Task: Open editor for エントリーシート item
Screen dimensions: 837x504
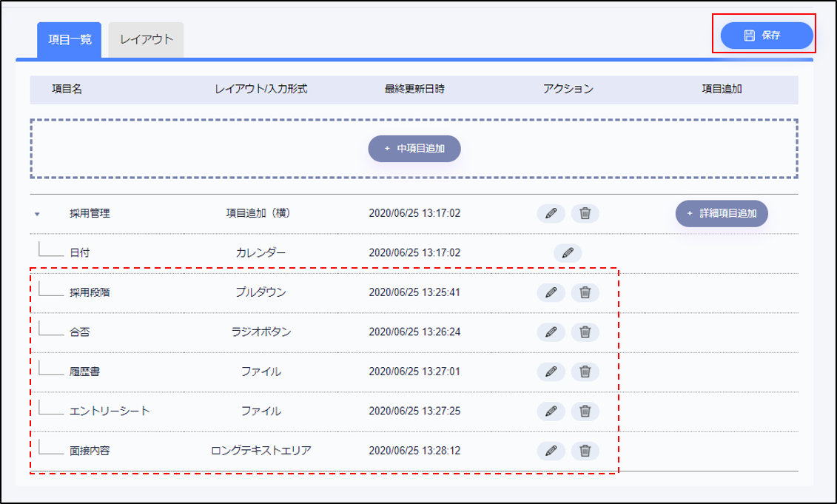Action: coord(551,411)
